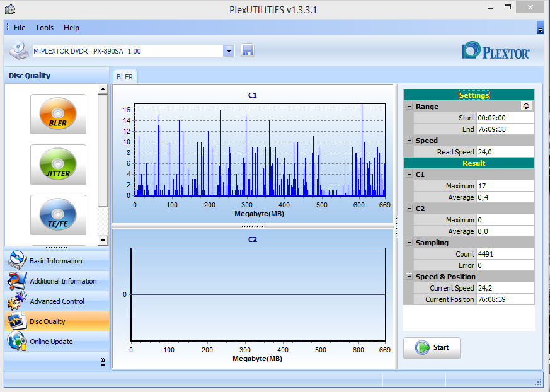550x392 pixels.
Task: Open the drive selection dropdown arrow
Action: 229,51
